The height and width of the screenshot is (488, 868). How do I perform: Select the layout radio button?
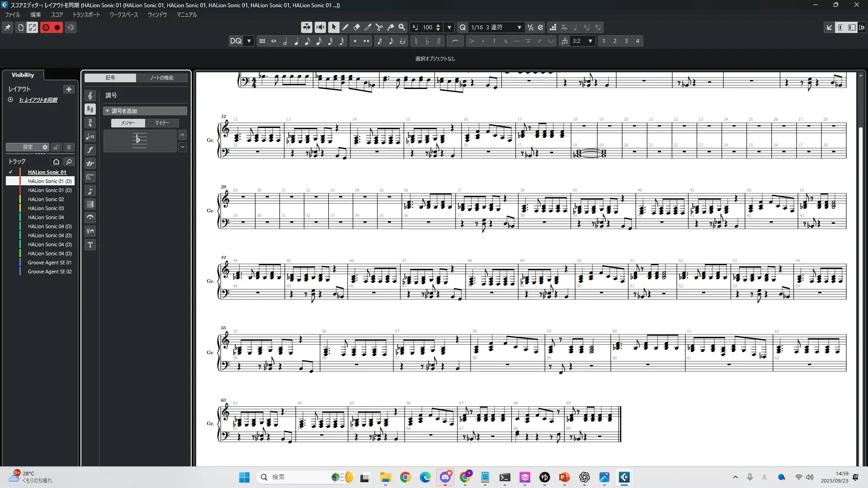pos(10,100)
